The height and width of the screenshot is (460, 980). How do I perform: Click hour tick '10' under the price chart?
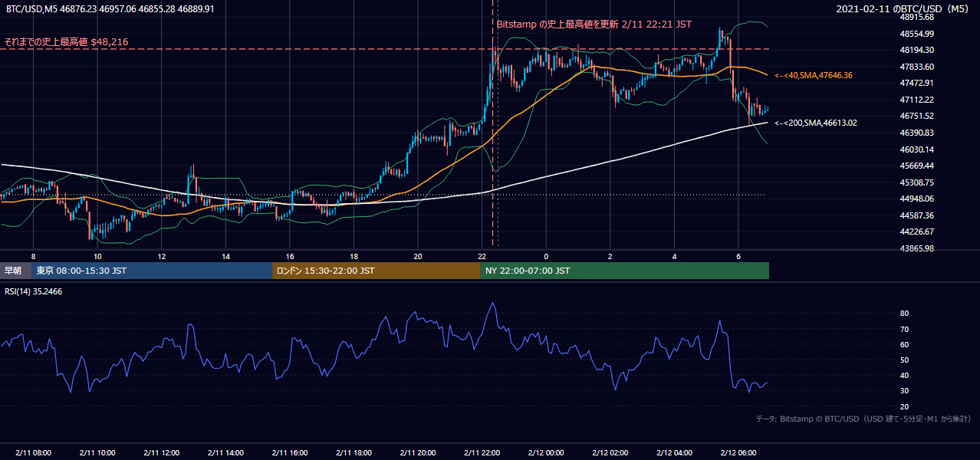click(97, 256)
